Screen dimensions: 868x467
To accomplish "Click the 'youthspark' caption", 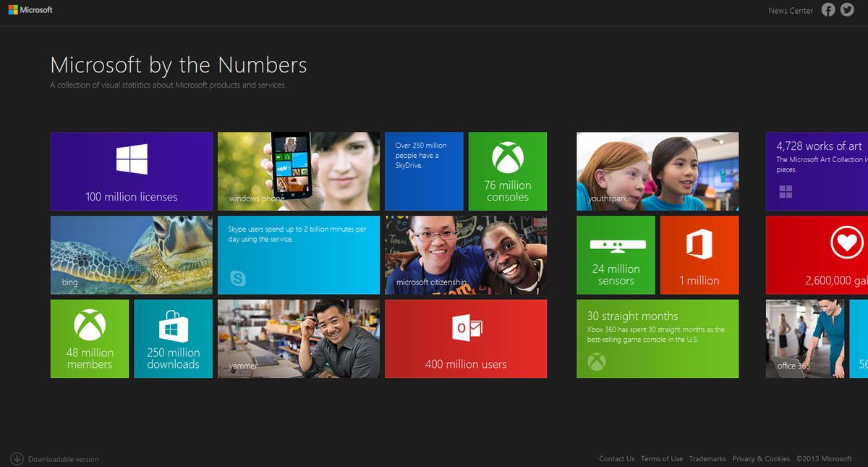I will tap(608, 198).
